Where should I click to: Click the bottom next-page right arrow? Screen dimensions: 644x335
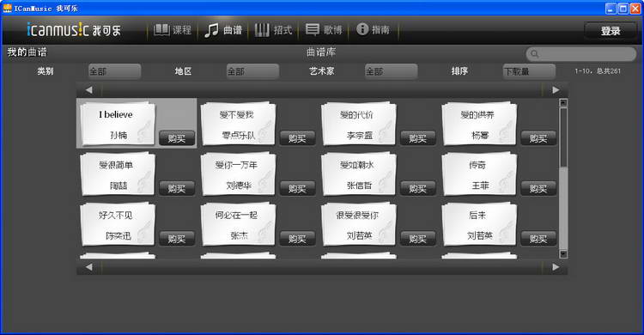point(556,267)
